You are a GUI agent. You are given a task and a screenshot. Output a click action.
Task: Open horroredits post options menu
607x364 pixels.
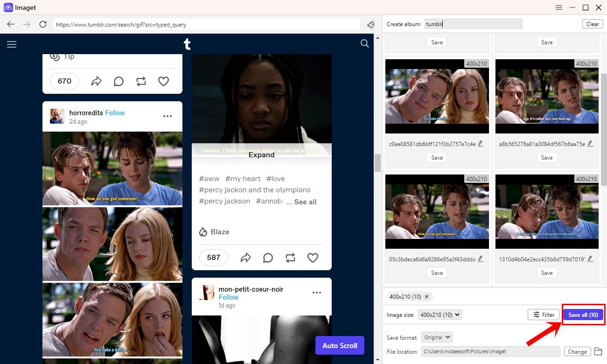(167, 116)
